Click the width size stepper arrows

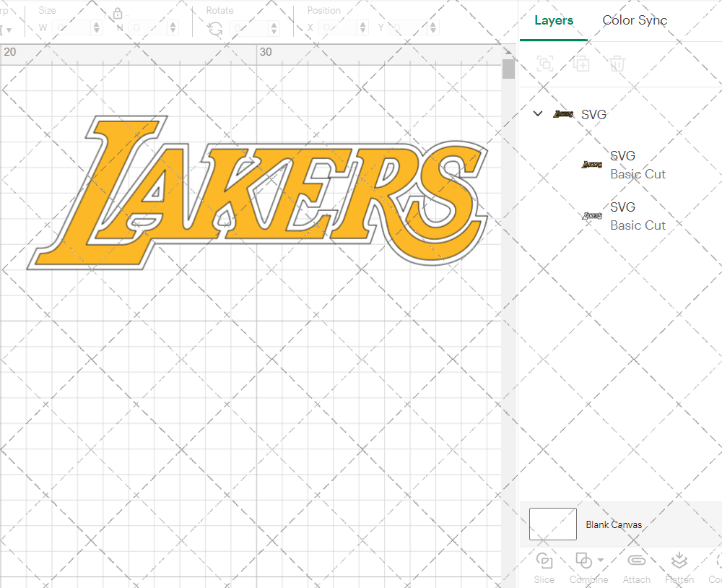point(97,28)
